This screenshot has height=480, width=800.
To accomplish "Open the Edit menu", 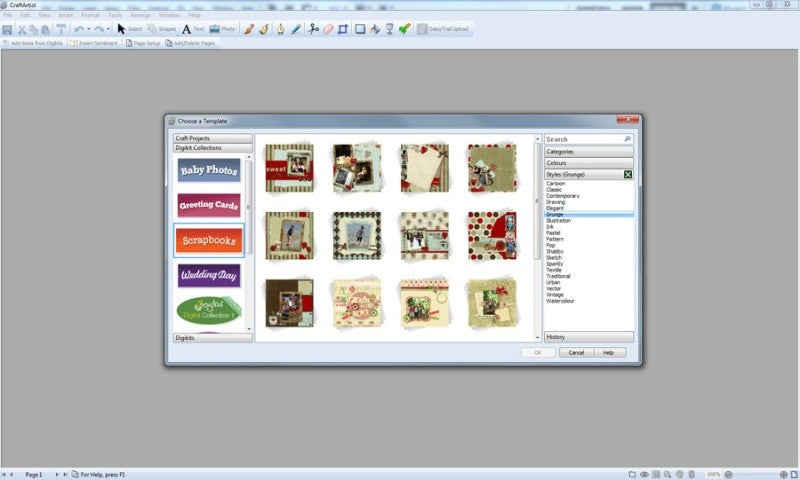I will pos(25,15).
